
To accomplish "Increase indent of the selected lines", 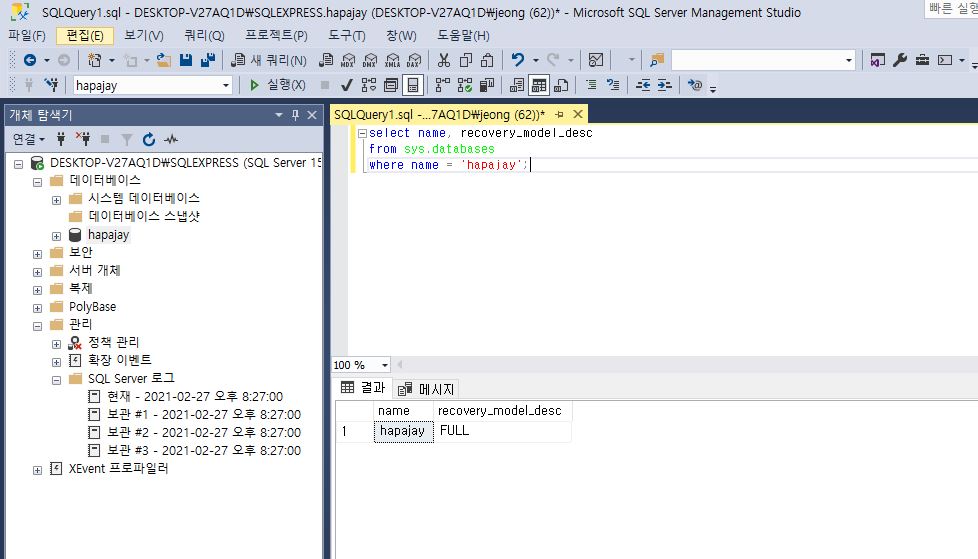I will (665, 85).
